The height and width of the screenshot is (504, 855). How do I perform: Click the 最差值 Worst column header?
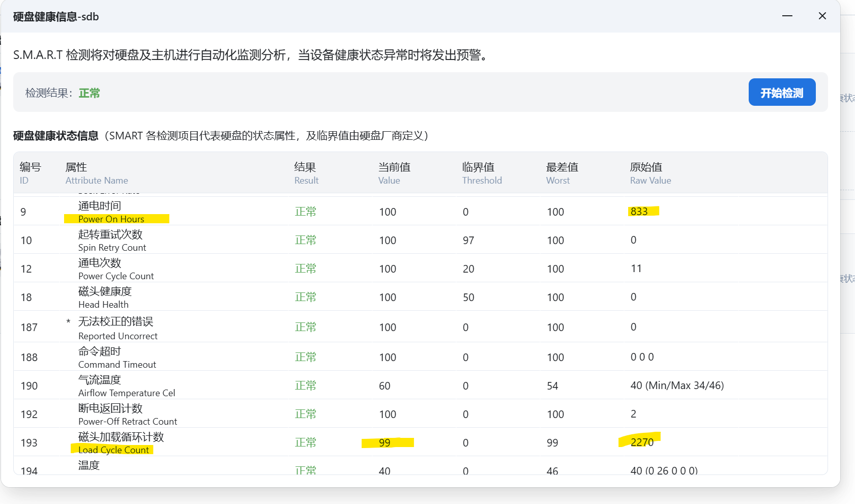tap(562, 173)
